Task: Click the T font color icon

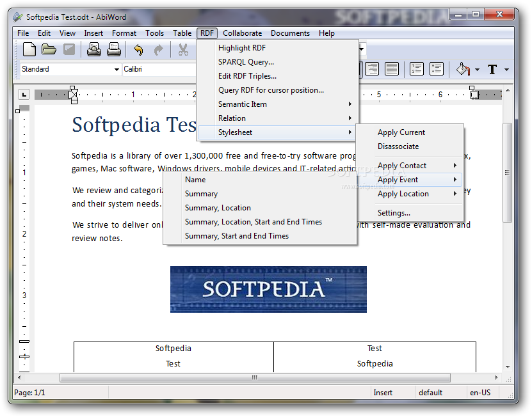Action: 492,70
